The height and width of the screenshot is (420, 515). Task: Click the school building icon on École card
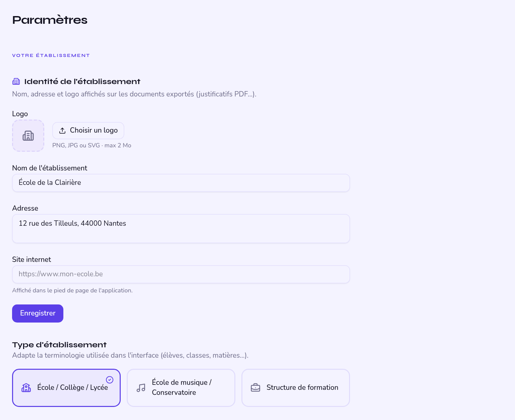point(26,388)
